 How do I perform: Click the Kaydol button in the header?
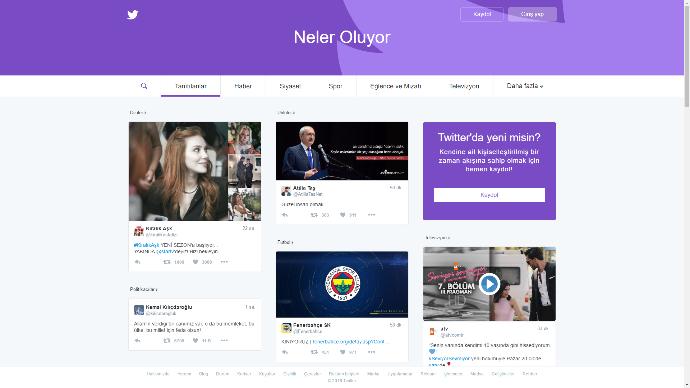click(x=482, y=14)
